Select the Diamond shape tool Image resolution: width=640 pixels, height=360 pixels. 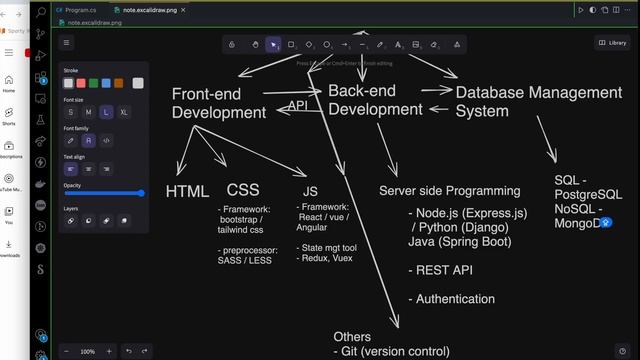tap(309, 44)
